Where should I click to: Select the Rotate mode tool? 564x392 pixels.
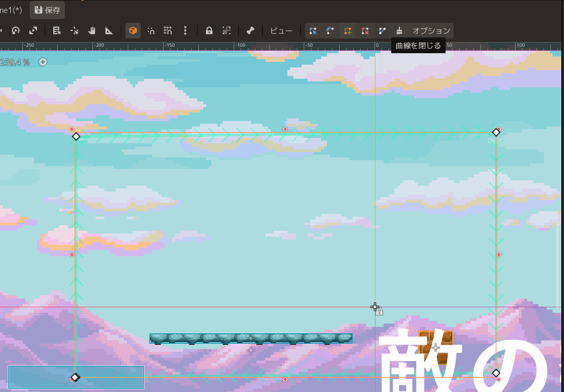tap(15, 30)
